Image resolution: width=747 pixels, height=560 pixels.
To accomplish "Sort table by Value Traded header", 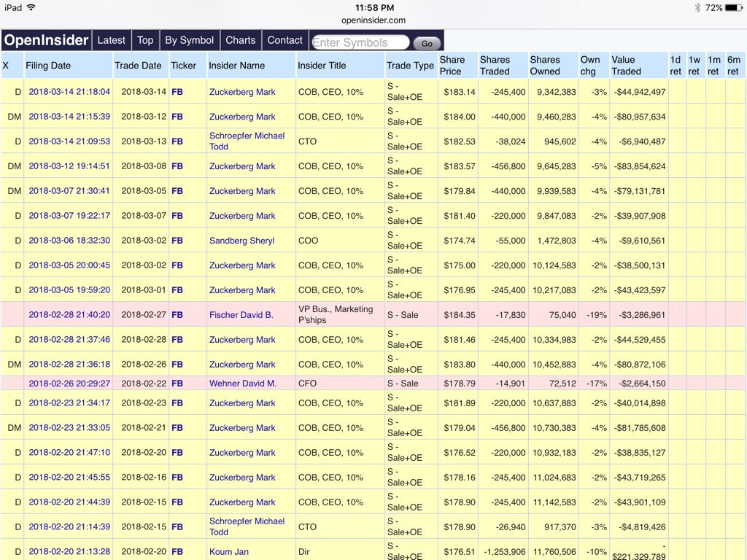I will pos(627,66).
